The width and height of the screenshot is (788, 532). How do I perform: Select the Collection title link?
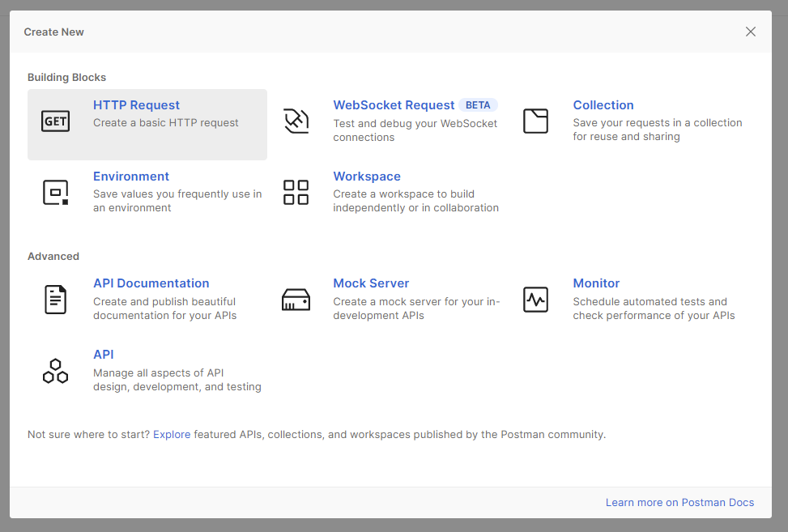pos(603,105)
